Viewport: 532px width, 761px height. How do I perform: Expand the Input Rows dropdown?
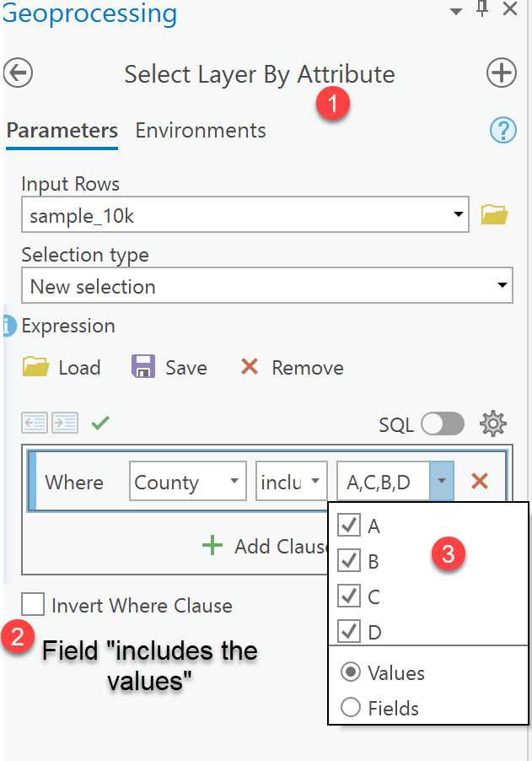click(458, 215)
